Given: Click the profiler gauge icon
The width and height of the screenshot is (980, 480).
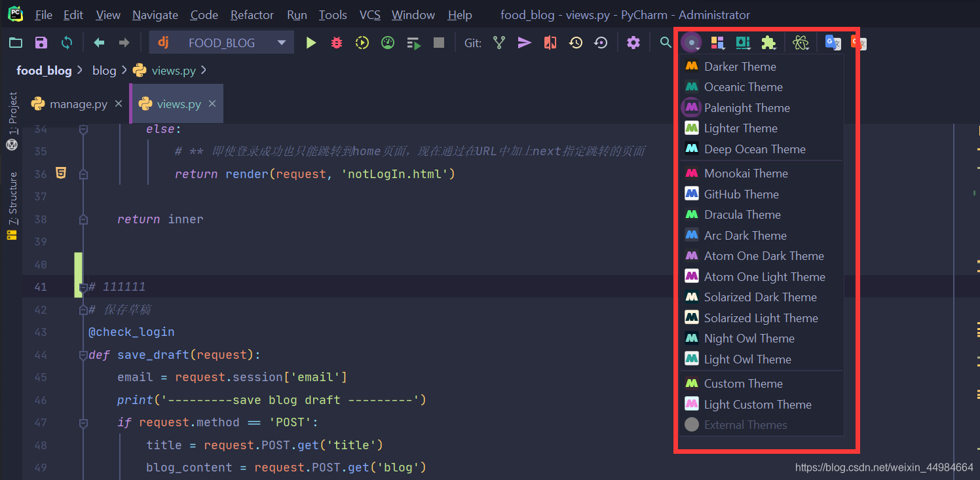Looking at the screenshot, I should tap(388, 43).
